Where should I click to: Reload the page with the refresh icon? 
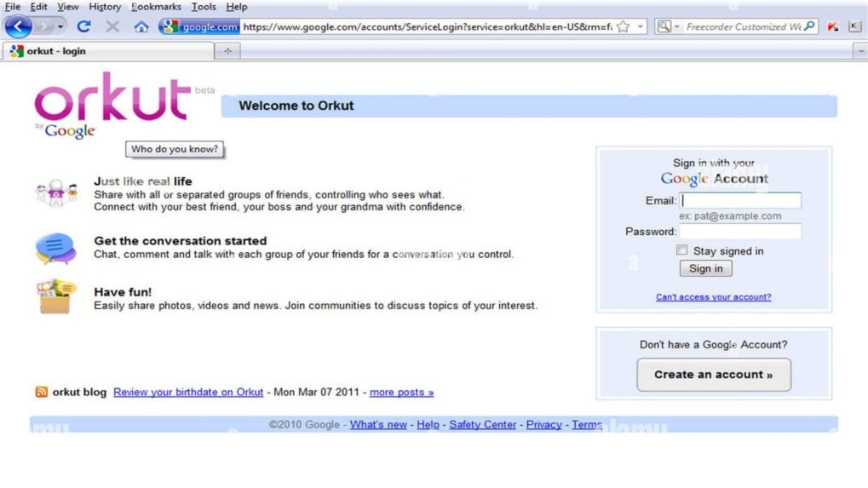(x=83, y=26)
